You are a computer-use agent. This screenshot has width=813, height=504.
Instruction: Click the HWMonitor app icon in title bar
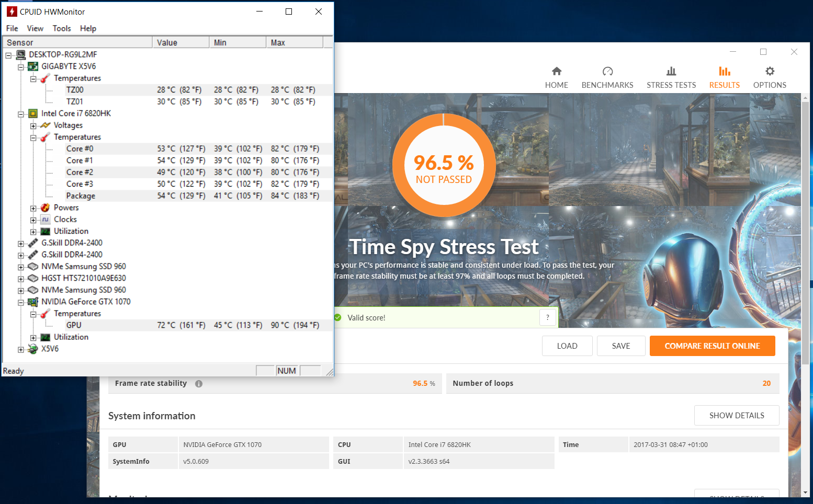pos(12,12)
